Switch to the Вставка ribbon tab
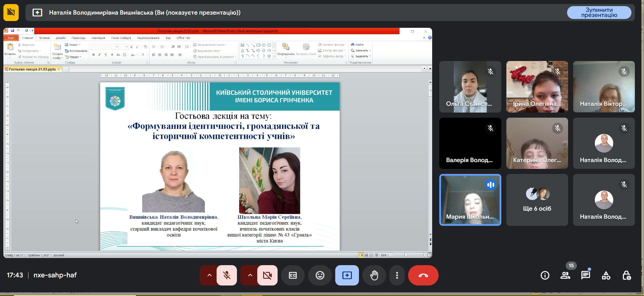 click(x=44, y=38)
